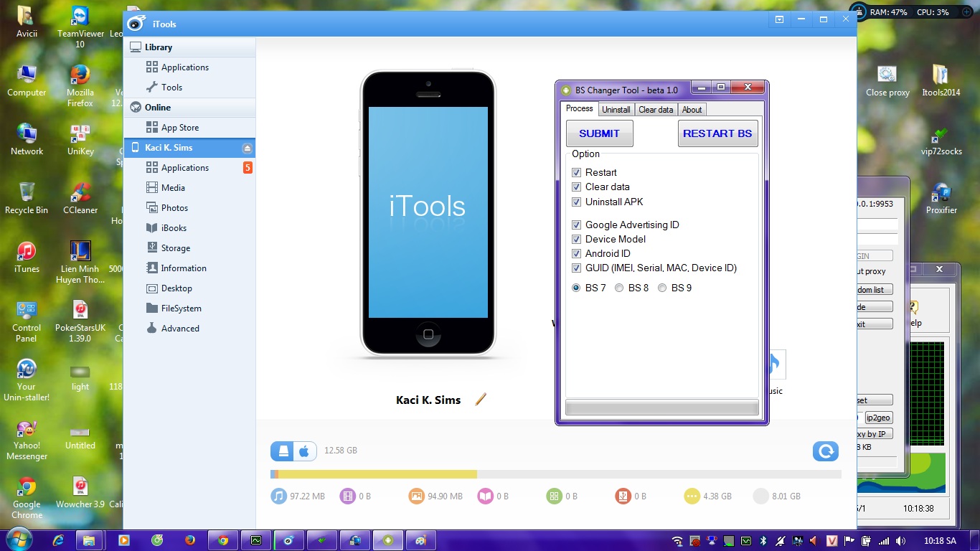Screen dimensions: 980x551
Task: Open the Clear data tab
Action: 656,110
